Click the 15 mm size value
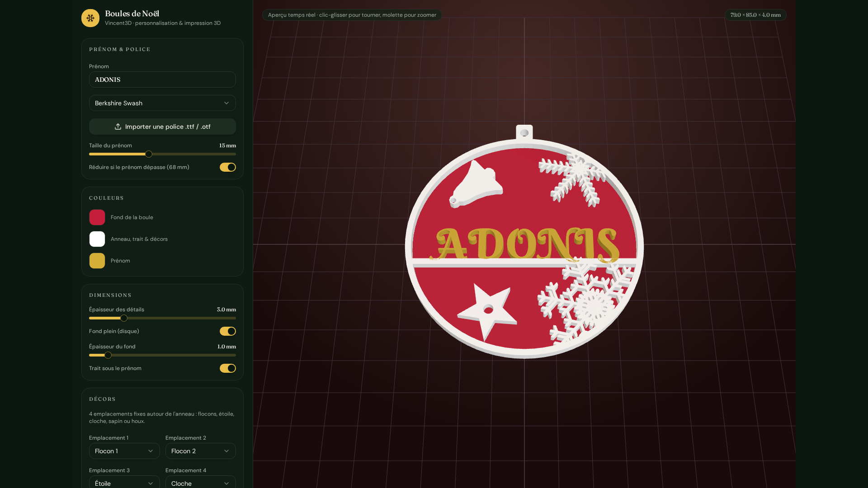 227,145
